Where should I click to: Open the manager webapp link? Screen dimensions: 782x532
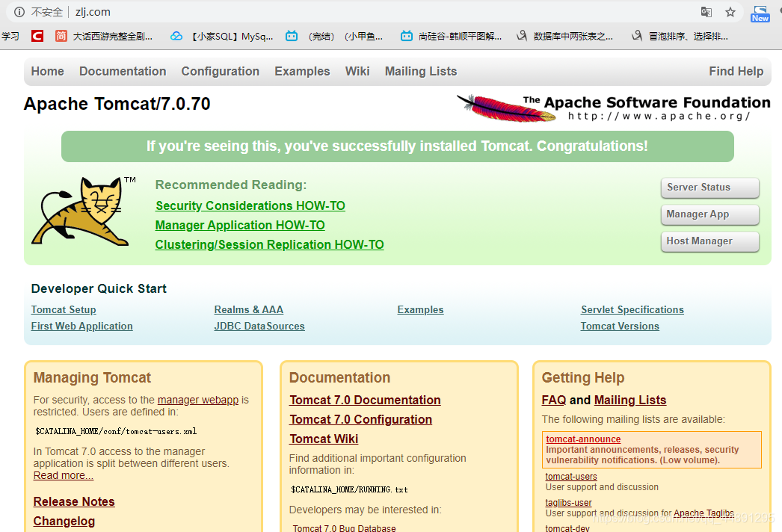click(198, 400)
